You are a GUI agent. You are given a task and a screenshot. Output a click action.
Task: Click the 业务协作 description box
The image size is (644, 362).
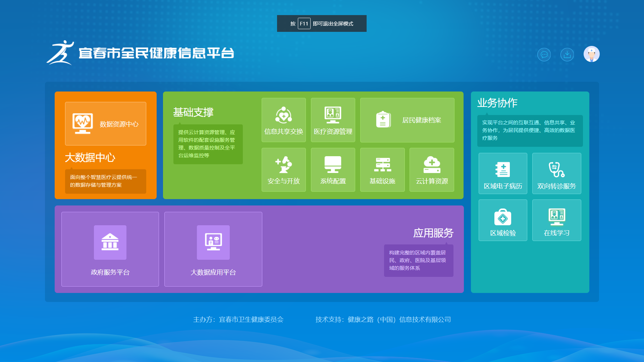pos(530,131)
